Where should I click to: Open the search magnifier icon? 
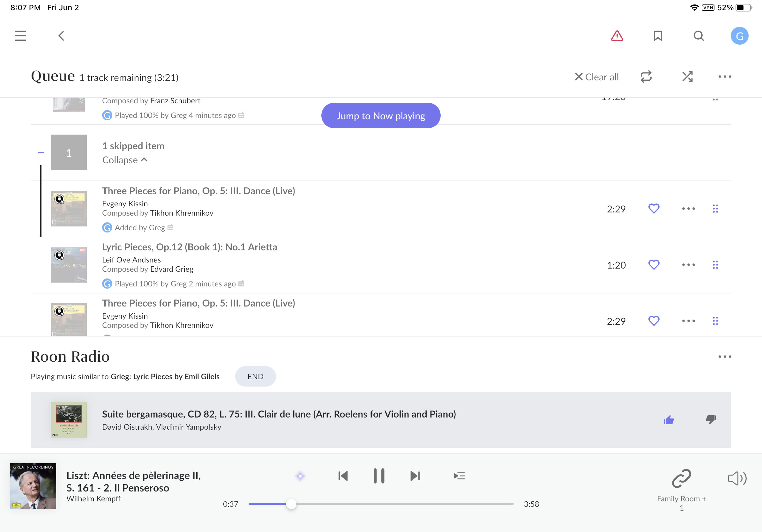point(698,36)
